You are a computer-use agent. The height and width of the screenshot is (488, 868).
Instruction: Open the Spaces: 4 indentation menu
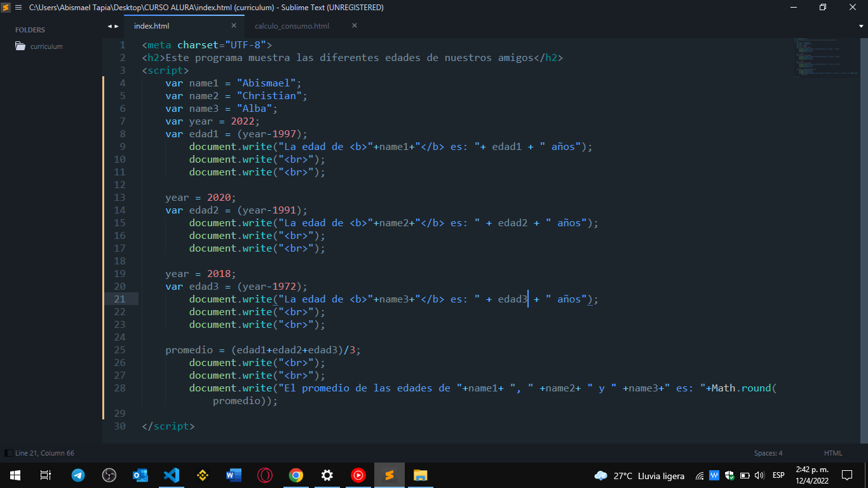pos(768,453)
